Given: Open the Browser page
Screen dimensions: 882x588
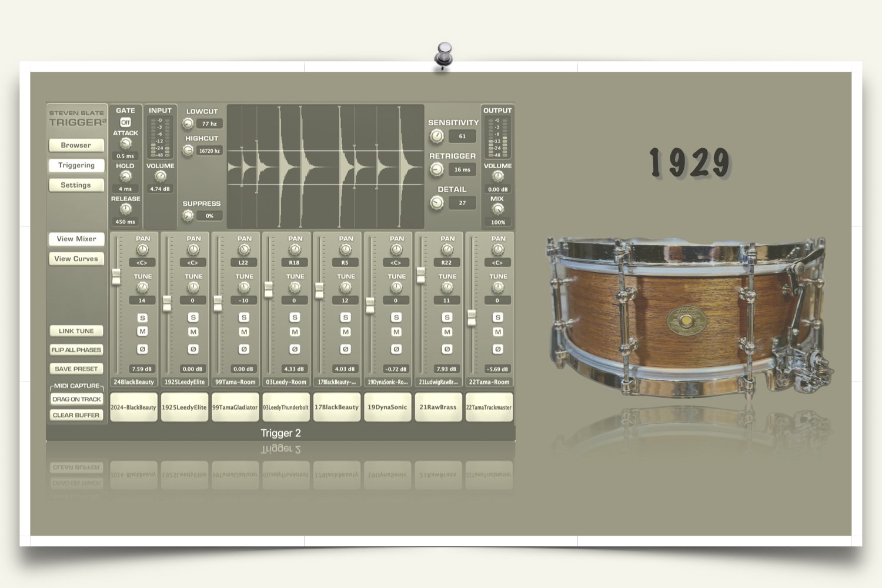Looking at the screenshot, I should click(76, 145).
